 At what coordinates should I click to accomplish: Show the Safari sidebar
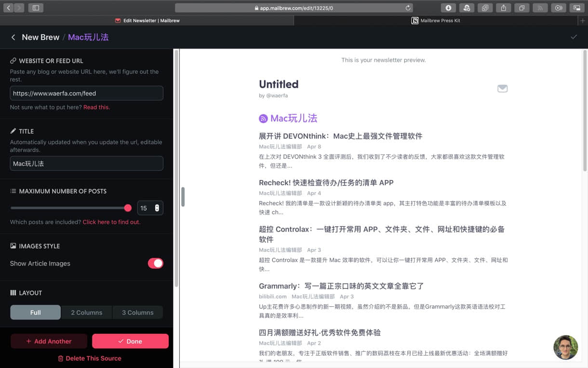tap(36, 8)
